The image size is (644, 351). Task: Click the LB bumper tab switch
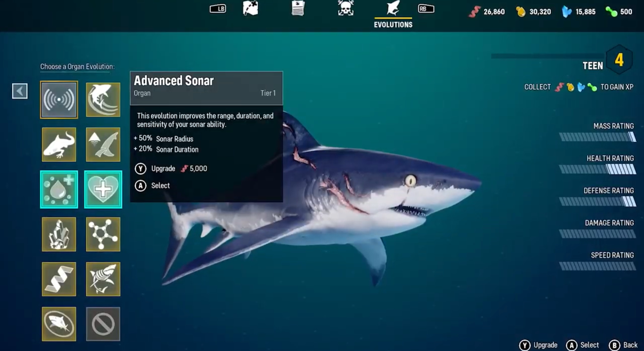point(218,9)
